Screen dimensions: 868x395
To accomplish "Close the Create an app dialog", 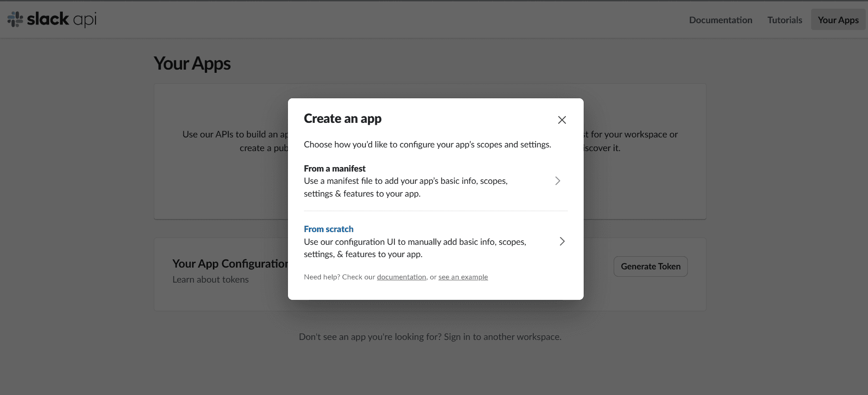I will click(x=562, y=120).
